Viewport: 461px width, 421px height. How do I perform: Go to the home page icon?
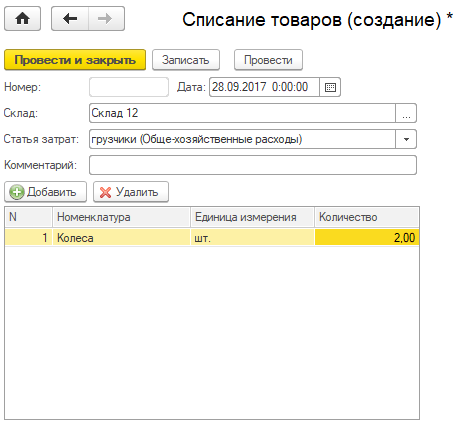[22, 19]
